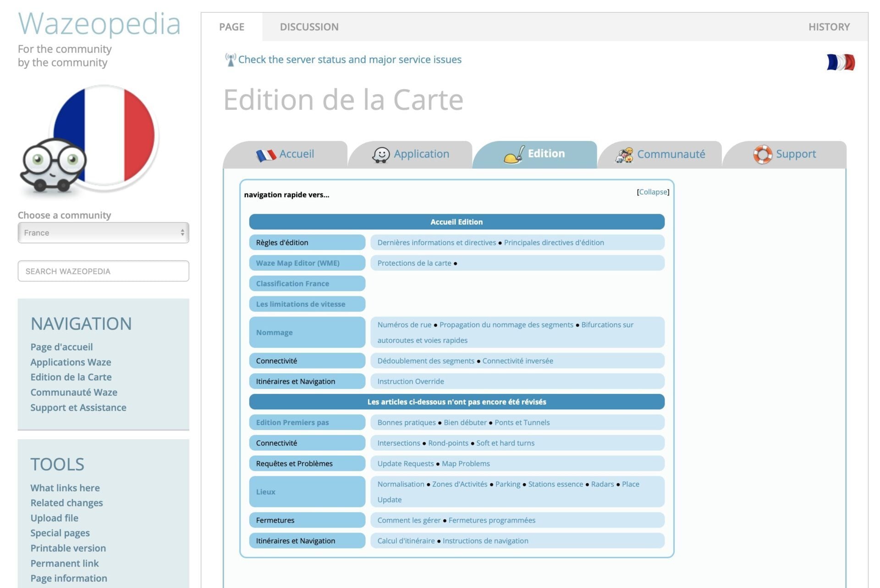Click the Communauté group characters icon
Viewport: 880px width, 588px height.
624,155
